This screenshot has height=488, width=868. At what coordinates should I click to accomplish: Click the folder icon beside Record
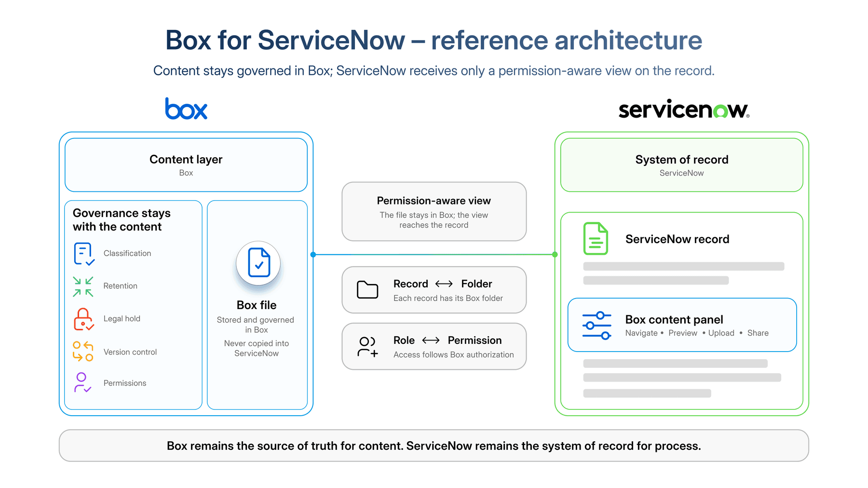[x=367, y=290]
